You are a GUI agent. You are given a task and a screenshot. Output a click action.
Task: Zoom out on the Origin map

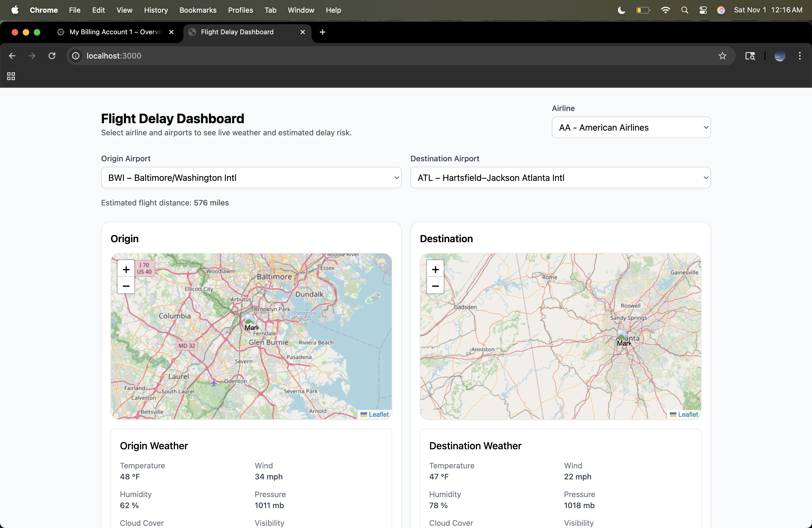(126, 286)
